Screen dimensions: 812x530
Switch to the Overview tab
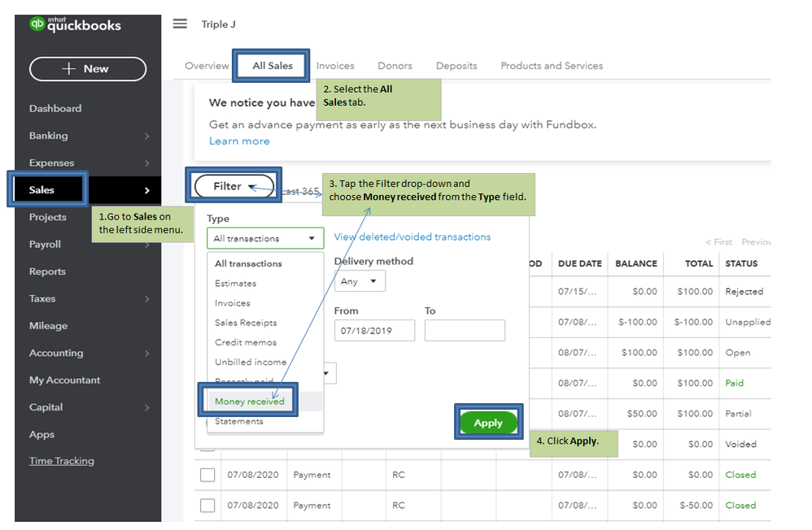click(x=207, y=66)
